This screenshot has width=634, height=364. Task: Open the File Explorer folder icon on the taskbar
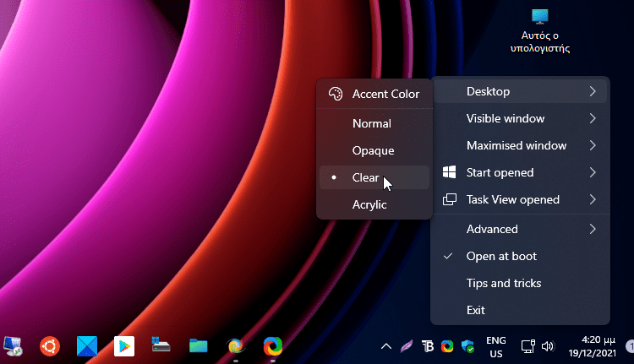198,346
